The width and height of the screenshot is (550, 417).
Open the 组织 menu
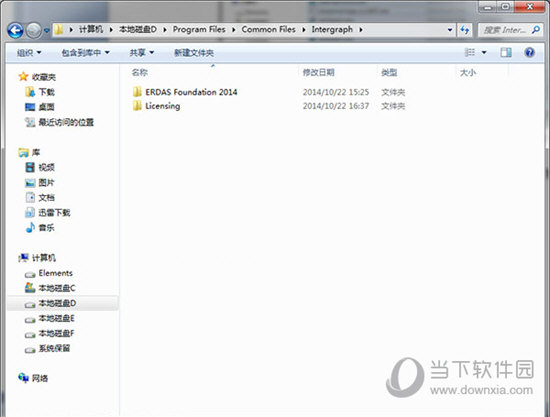pos(29,53)
